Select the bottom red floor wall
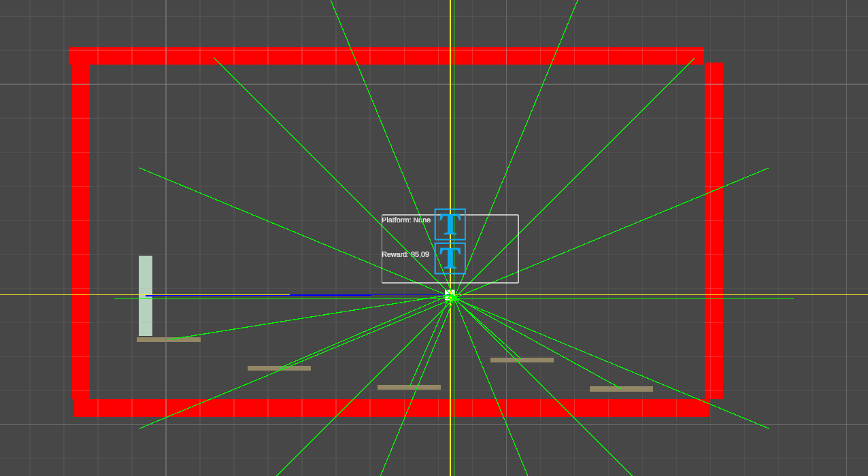Viewport: 868px width, 476px height. click(392, 408)
